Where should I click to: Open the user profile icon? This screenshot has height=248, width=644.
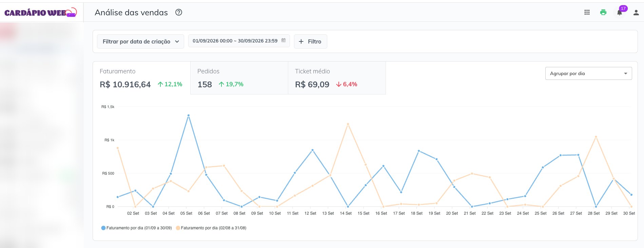(636, 13)
